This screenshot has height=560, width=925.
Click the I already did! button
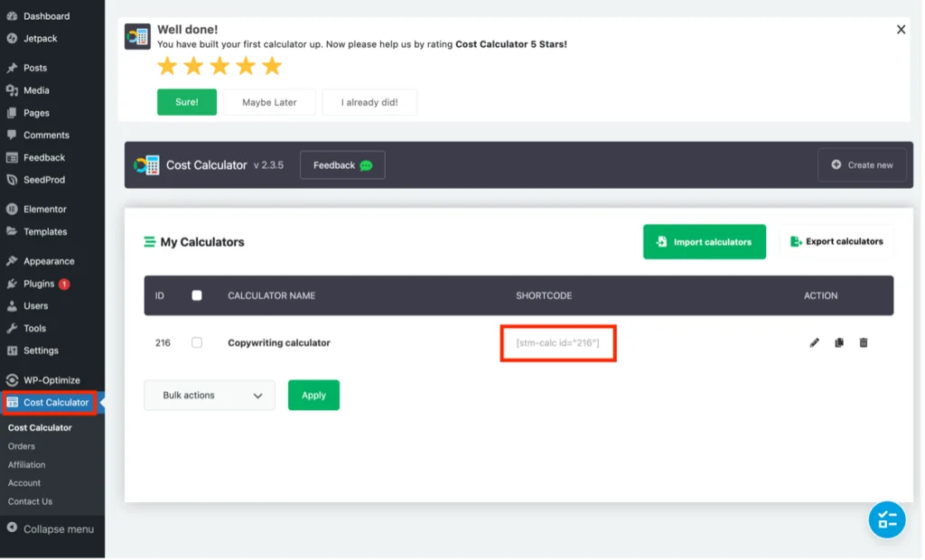pos(369,102)
